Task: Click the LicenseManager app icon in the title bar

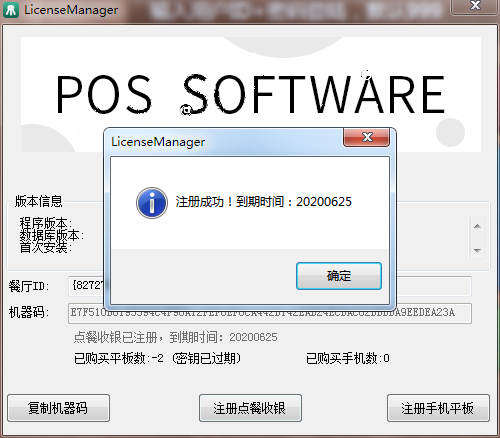Action: pyautogui.click(x=11, y=10)
